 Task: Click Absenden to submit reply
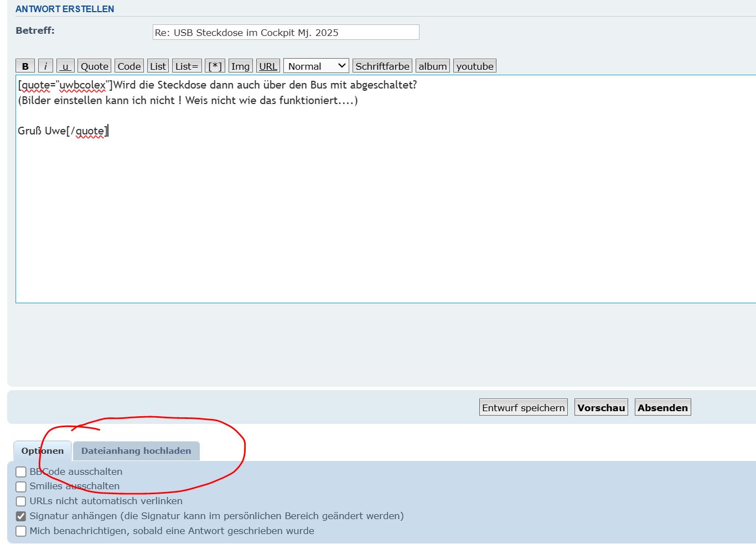click(x=662, y=408)
